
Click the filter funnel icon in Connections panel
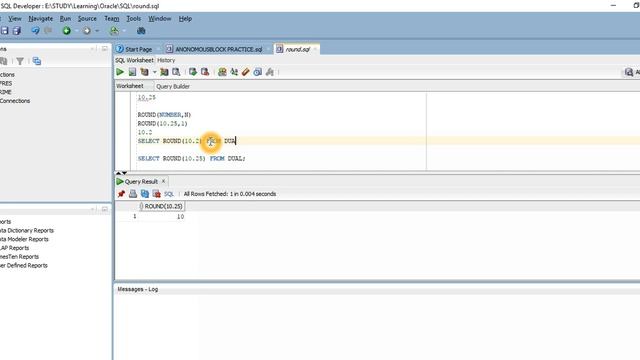20,61
